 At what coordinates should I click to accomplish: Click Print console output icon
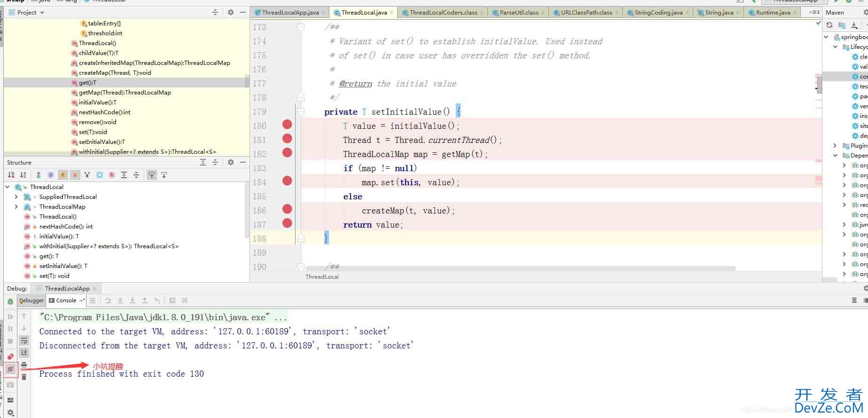24,365
